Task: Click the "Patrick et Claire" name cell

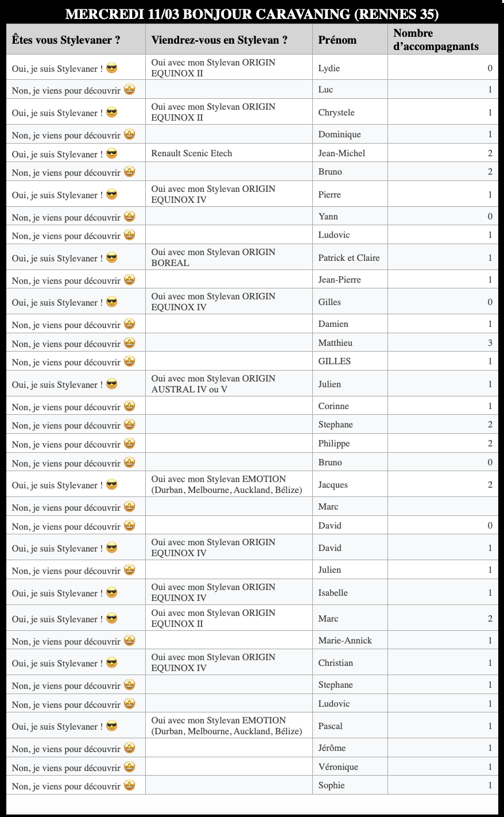Action: [349, 257]
